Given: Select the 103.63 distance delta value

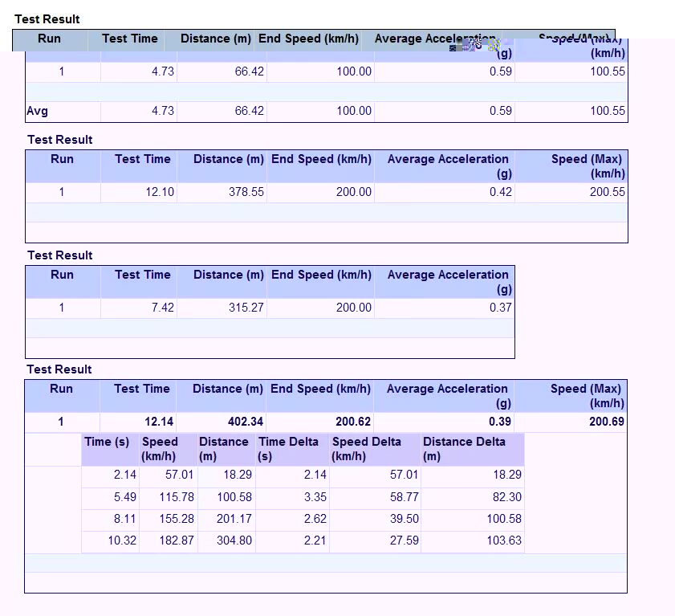Looking at the screenshot, I should 503,541.
